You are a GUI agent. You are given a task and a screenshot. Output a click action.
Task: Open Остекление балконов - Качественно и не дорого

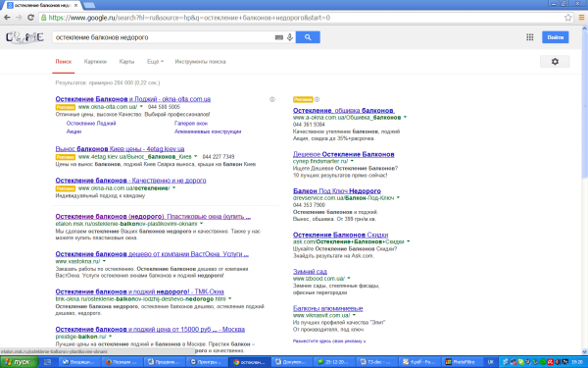130,181
